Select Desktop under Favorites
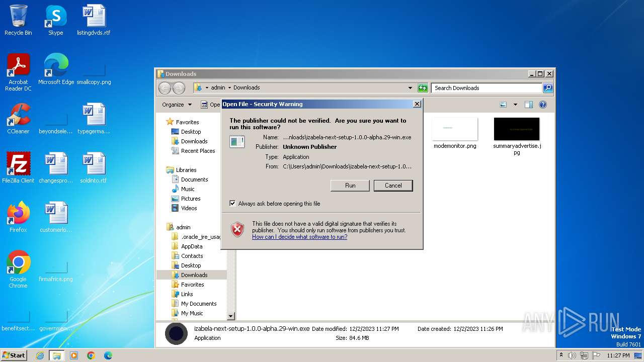Viewport: 644px width, 362px height. coord(191,132)
